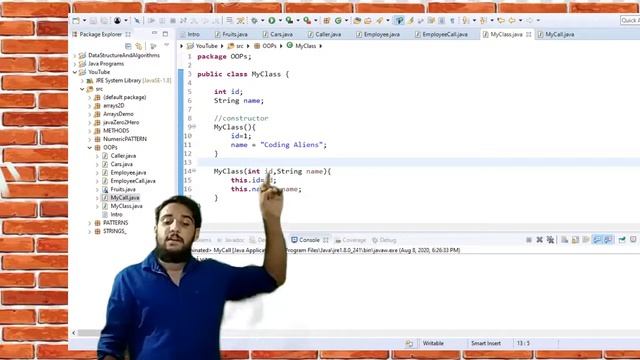The image size is (640, 360).
Task: Click the Clear Console icon
Action: (564, 240)
